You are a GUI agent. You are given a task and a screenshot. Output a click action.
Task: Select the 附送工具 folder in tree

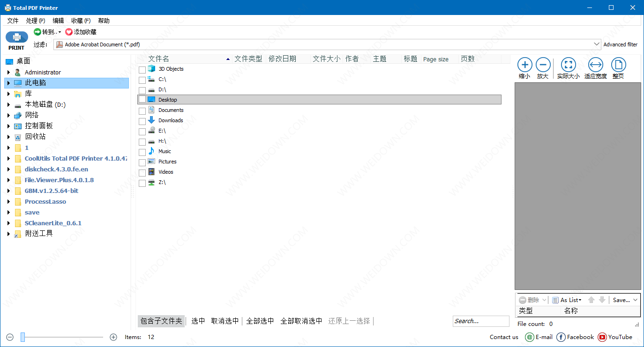[x=39, y=234]
